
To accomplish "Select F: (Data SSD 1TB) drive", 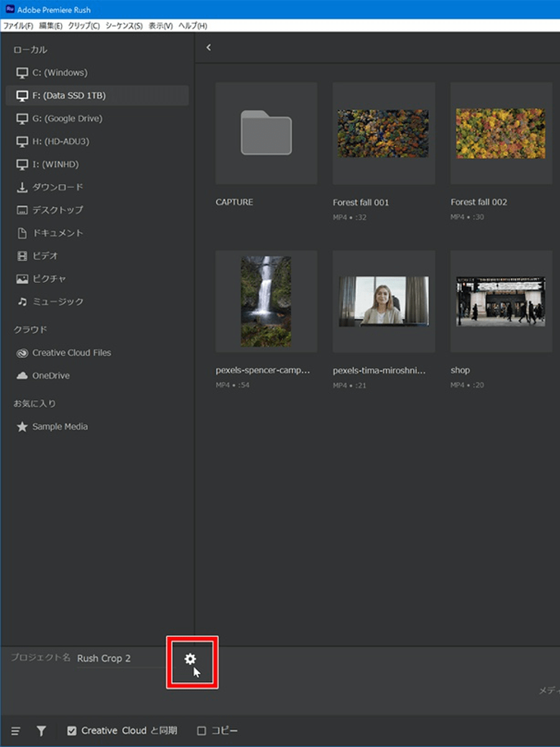I will (x=97, y=96).
